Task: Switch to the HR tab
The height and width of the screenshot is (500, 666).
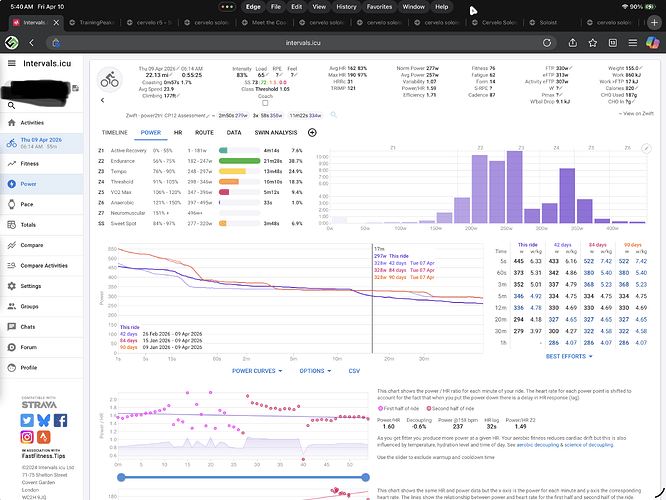Action: coord(179,132)
